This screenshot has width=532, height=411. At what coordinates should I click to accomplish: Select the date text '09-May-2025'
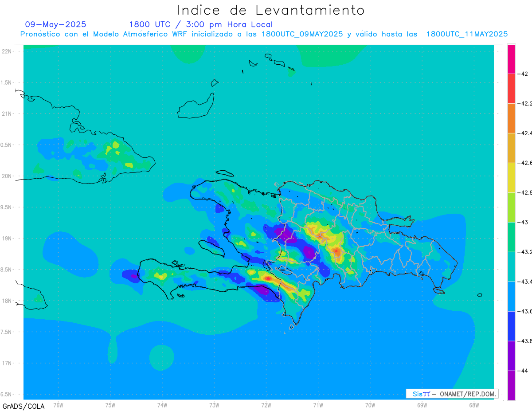pyautogui.click(x=56, y=24)
